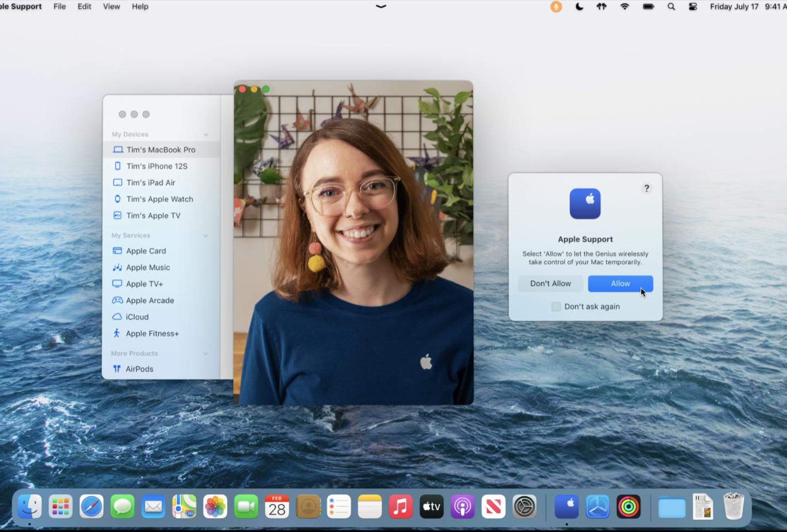Open Contacts from the Dock

tap(308, 506)
